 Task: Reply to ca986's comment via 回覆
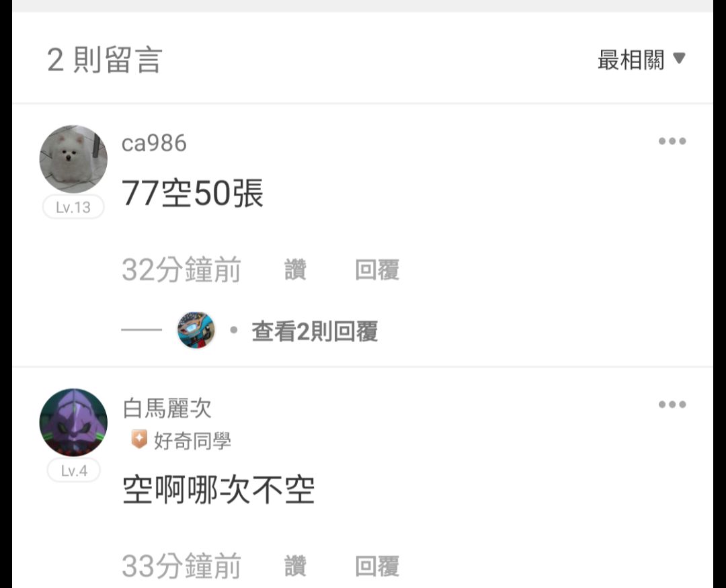point(377,270)
